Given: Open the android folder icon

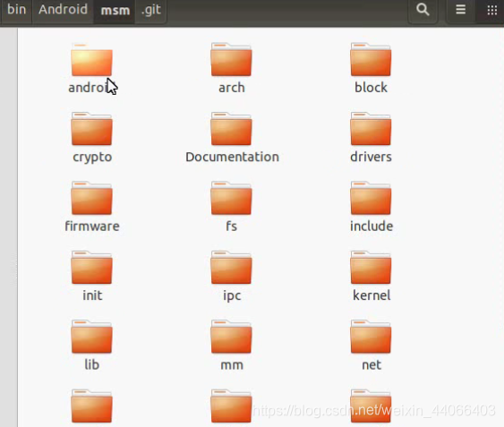Looking at the screenshot, I should [x=91, y=59].
